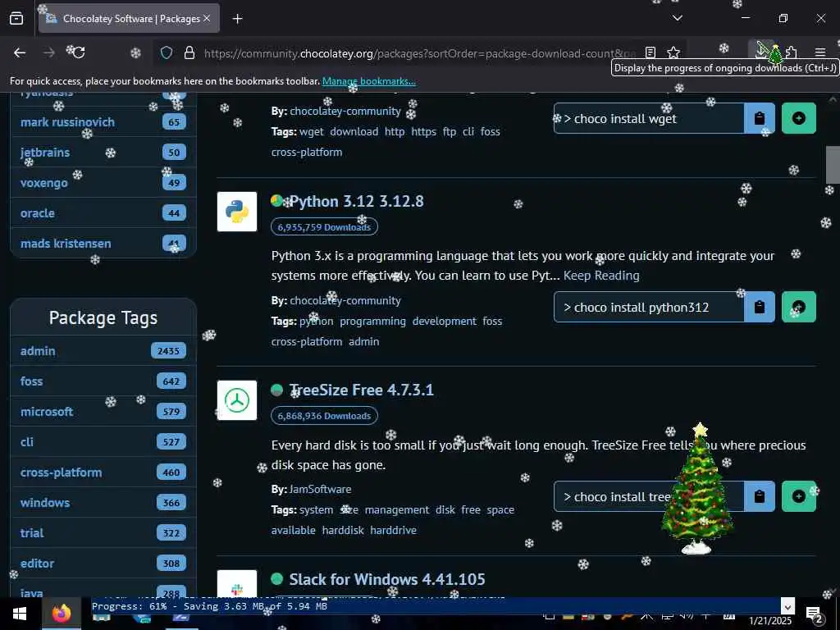The image size is (840, 630).
Task: List all tabs with the dropdown chevron
Action: click(x=677, y=18)
